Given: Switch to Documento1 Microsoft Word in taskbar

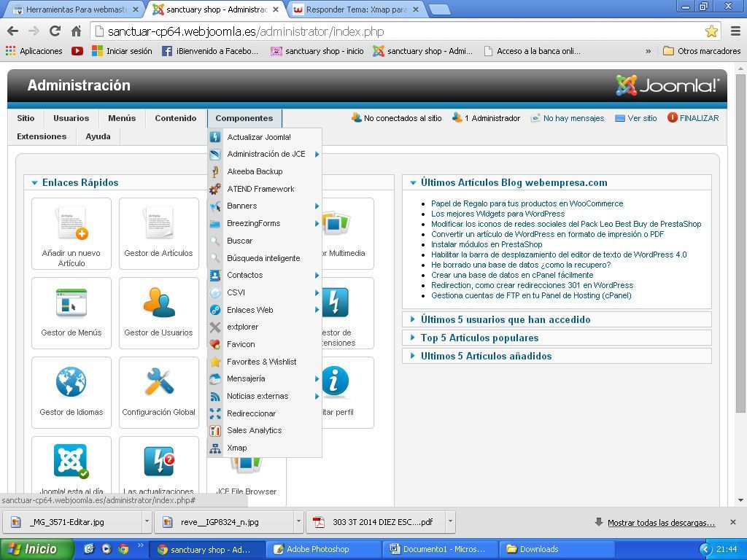Looking at the screenshot, I should (440, 549).
